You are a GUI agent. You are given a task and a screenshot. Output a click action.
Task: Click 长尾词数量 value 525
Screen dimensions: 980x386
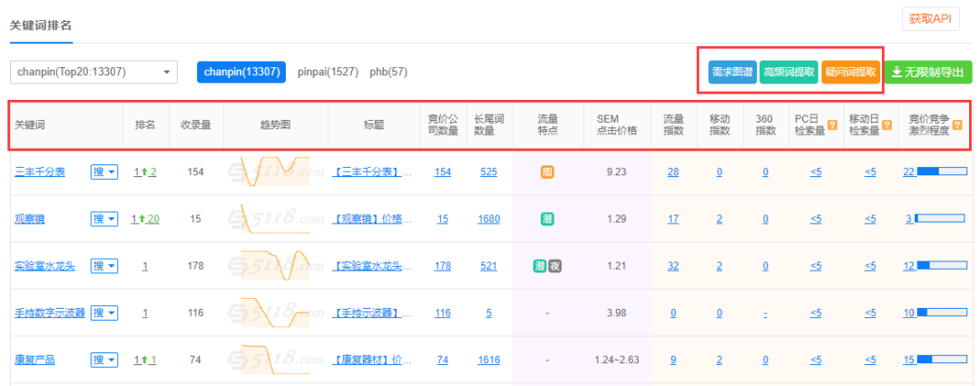pos(489,172)
